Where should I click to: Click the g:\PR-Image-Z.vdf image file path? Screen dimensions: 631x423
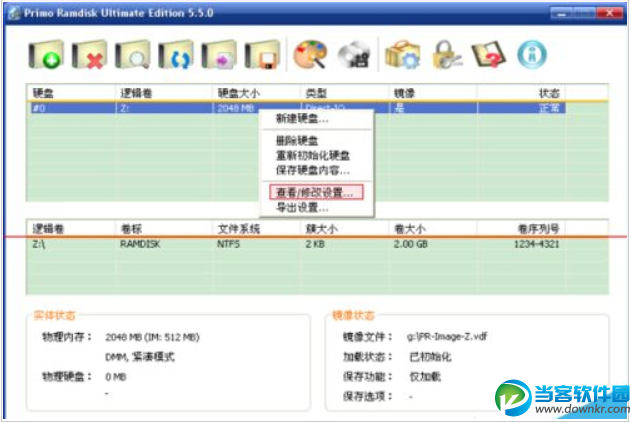[x=447, y=336]
